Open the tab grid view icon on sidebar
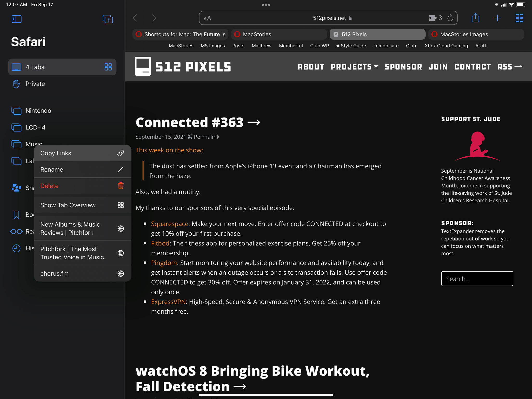Viewport: 532px width, 399px height. coord(108,67)
